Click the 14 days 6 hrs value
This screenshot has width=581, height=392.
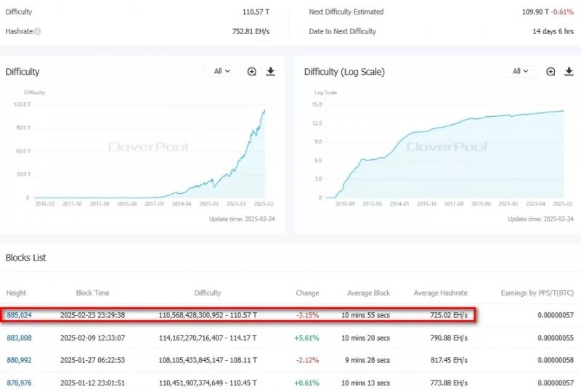(x=553, y=31)
